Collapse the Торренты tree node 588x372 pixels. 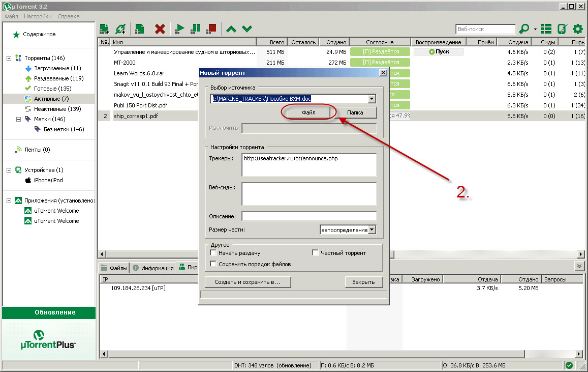click(9, 58)
